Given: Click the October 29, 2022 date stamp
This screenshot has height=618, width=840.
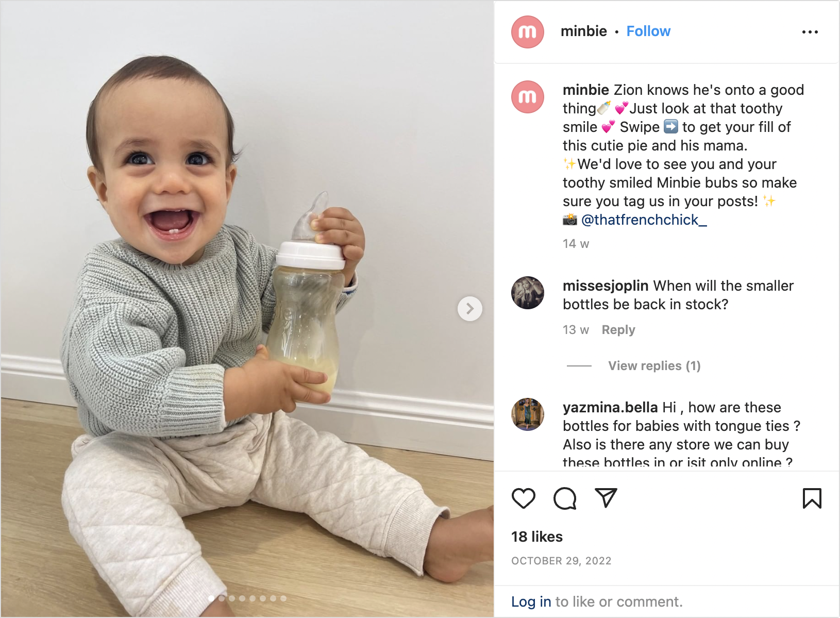Looking at the screenshot, I should tap(561, 561).
